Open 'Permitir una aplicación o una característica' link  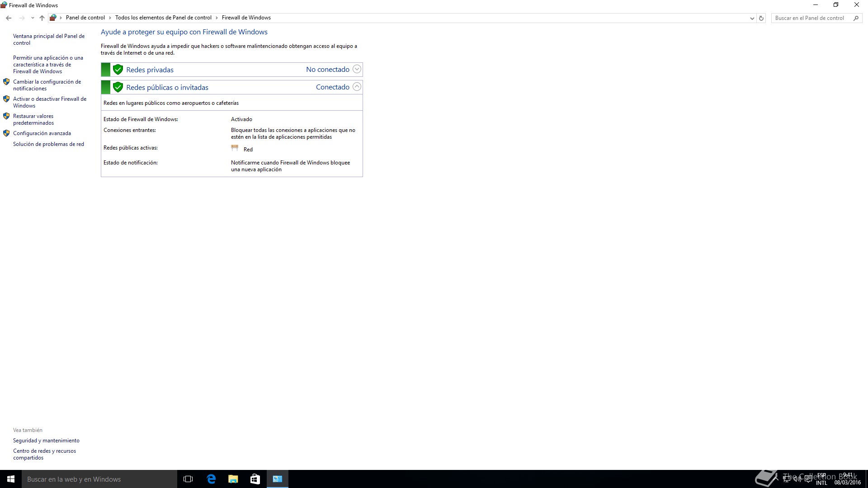click(x=48, y=65)
